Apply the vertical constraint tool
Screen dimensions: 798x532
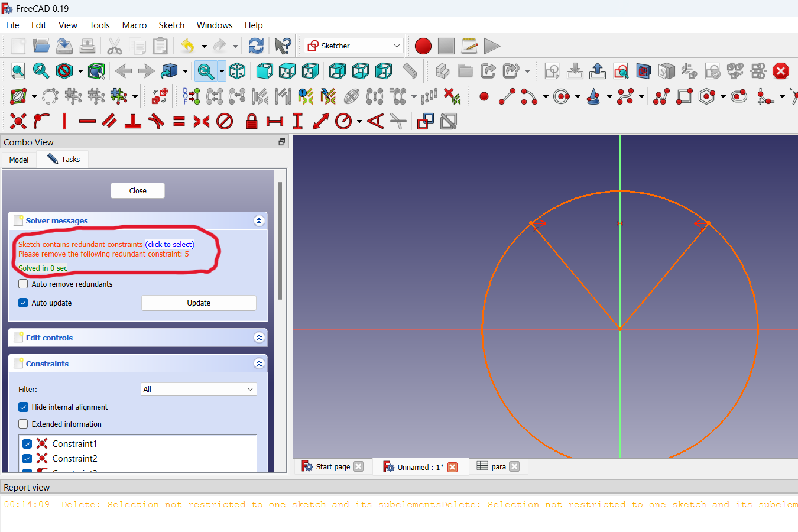pyautogui.click(x=64, y=121)
